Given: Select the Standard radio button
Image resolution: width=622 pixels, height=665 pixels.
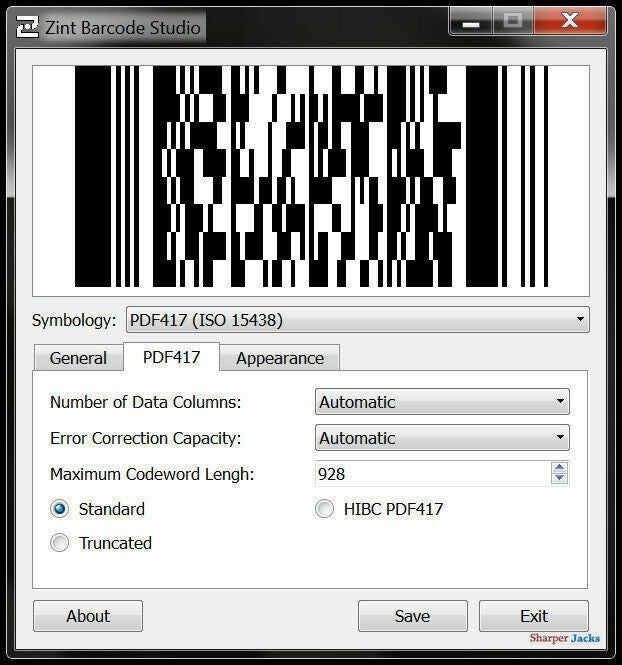Looking at the screenshot, I should pyautogui.click(x=60, y=509).
